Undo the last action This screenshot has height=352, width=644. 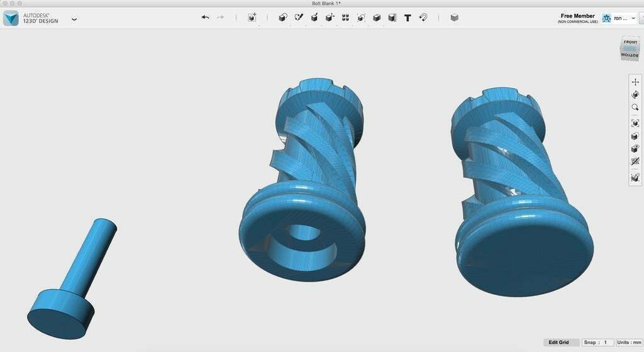tap(206, 17)
